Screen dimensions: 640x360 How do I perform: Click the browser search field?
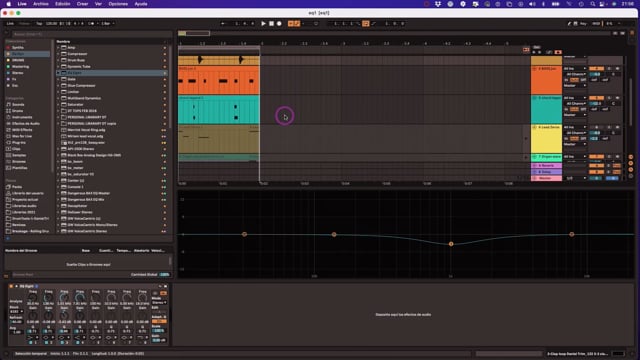point(92,34)
